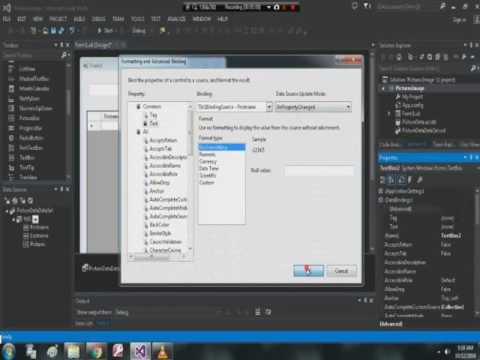Collapse the (DataBindings) node in Properties

point(381,200)
